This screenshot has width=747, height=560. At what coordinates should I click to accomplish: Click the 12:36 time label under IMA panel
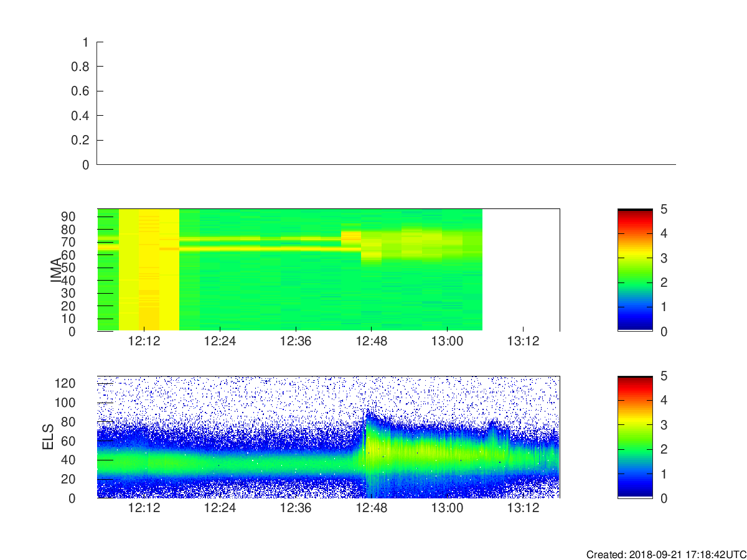pyautogui.click(x=296, y=342)
